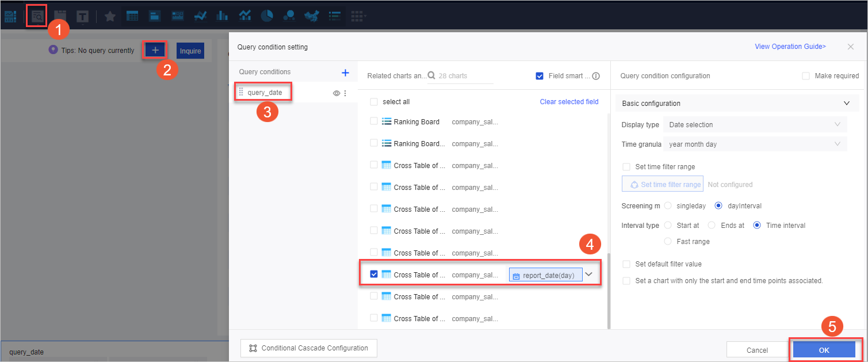Uncheck the Cross Table row with report_date(day)
This screenshot has width=868, height=362.
[374, 275]
